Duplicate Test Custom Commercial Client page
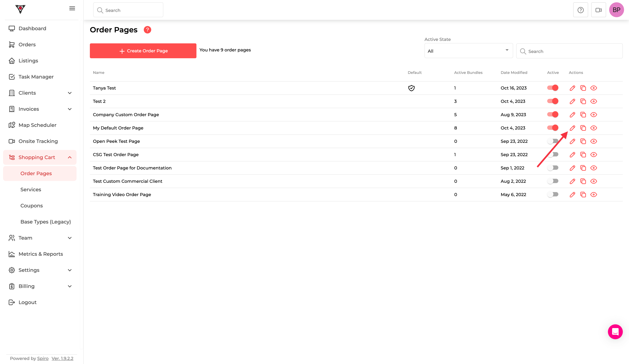Image resolution: width=629 pixels, height=364 pixels. click(583, 181)
